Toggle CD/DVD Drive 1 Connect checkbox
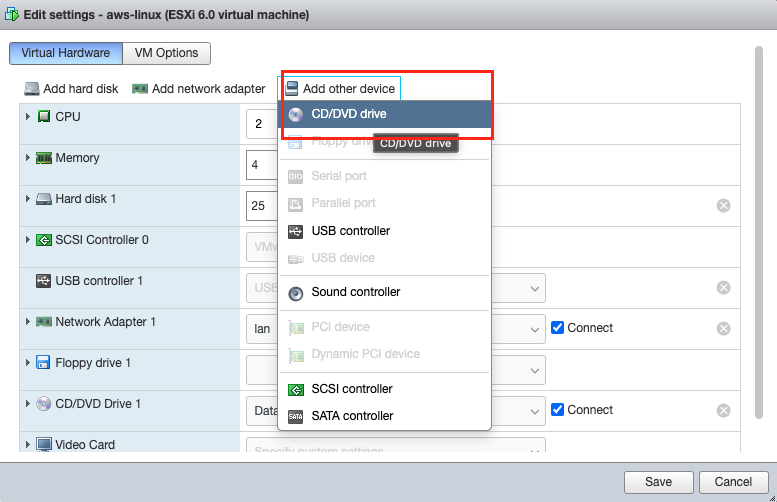The image size is (777, 502). (x=558, y=410)
